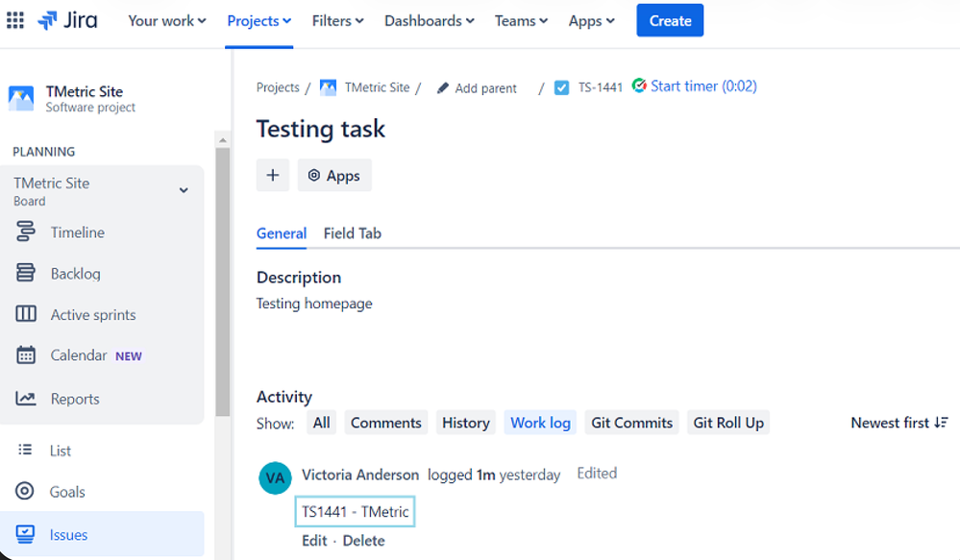Open the Your work dropdown
Screen dimensions: 960x560
166,21
